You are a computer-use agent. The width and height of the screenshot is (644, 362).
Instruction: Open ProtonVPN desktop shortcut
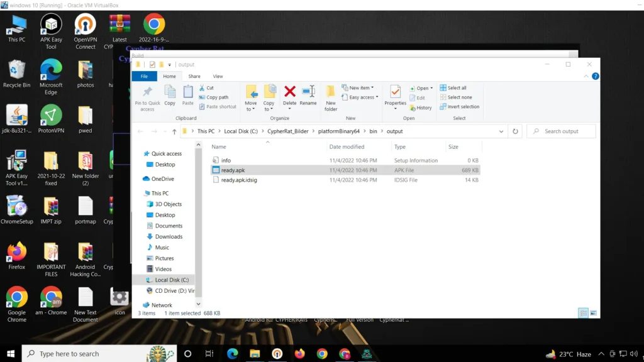click(51, 119)
